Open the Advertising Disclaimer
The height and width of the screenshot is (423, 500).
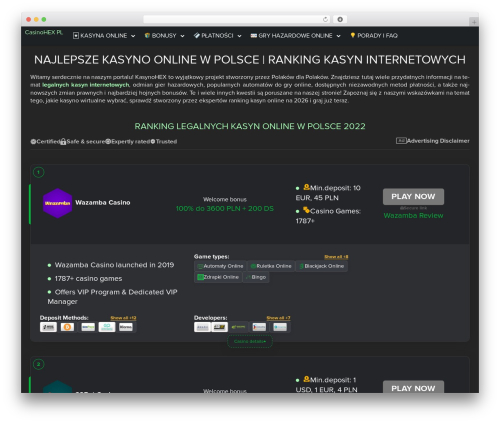point(433,141)
